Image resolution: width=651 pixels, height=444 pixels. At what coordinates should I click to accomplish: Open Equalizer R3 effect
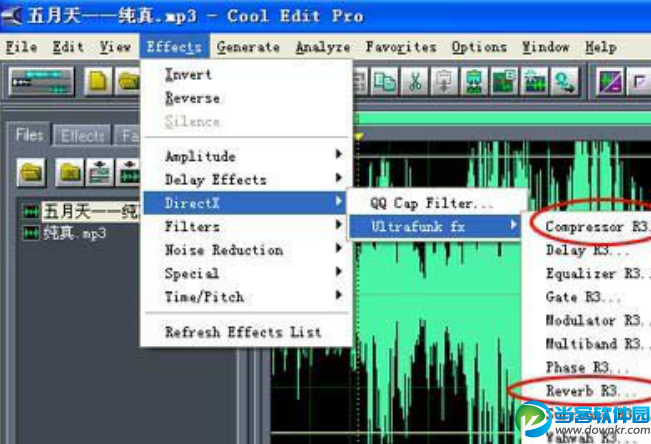[586, 273]
